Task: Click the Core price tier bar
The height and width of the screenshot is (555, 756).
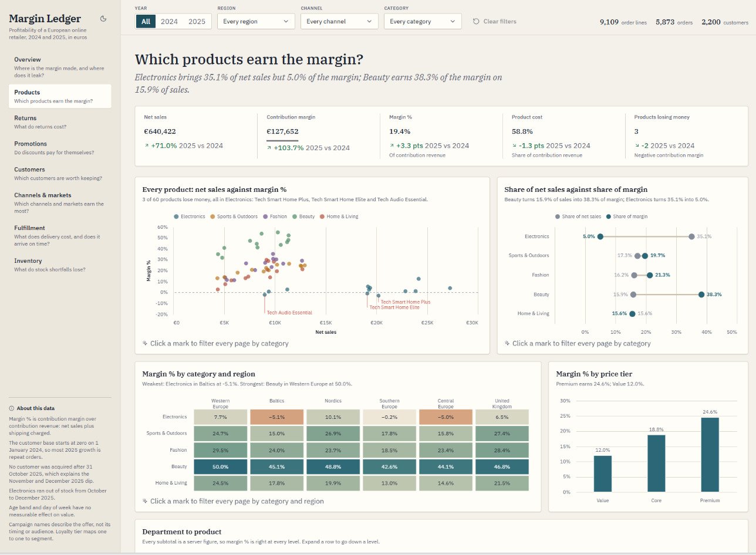Action: click(x=656, y=463)
